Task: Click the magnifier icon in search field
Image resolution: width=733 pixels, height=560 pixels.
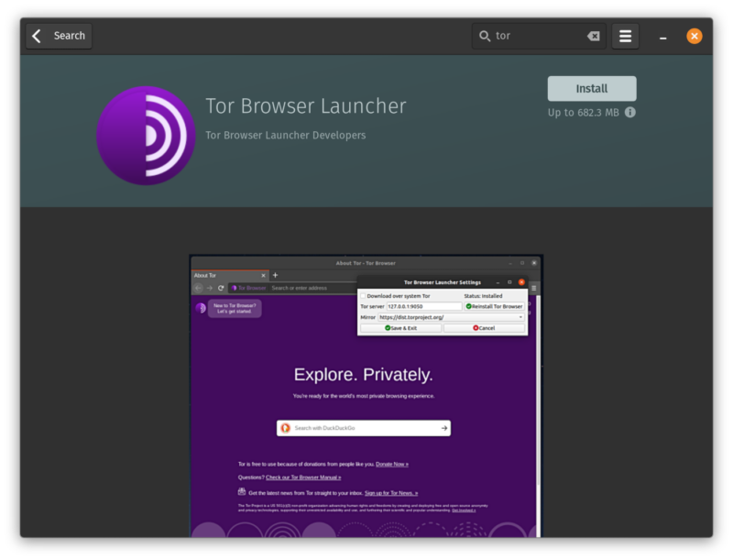Action: point(485,36)
